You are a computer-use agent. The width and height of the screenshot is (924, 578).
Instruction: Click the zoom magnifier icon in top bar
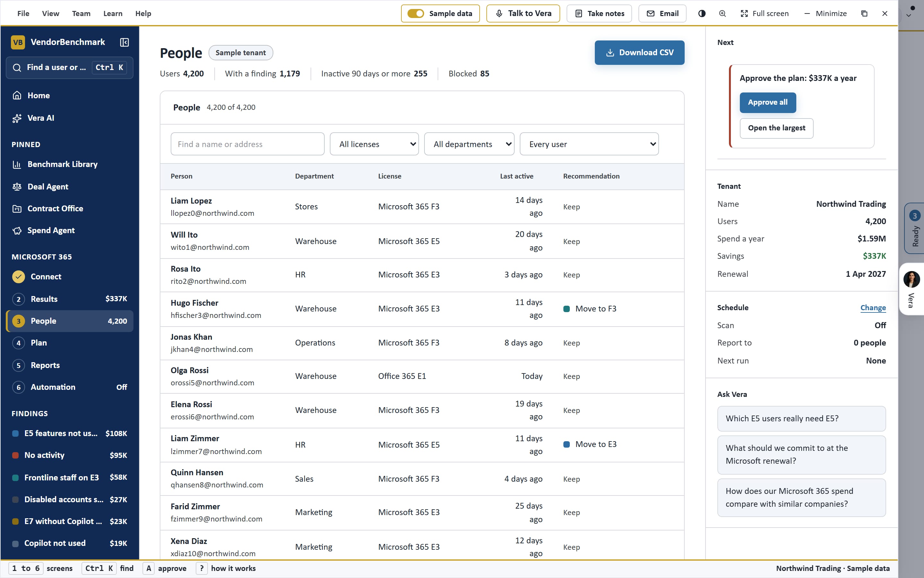tap(723, 13)
